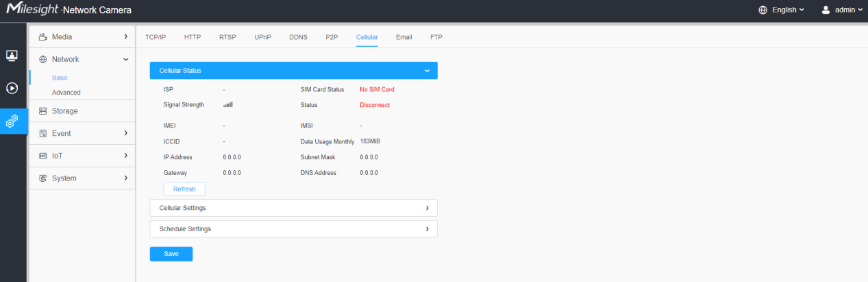Click the Signal Strength label
This screenshot has width=868, height=282.
point(184,105)
